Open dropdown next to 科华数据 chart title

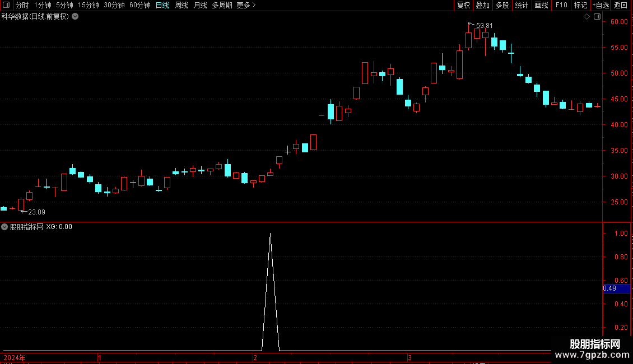(75, 17)
